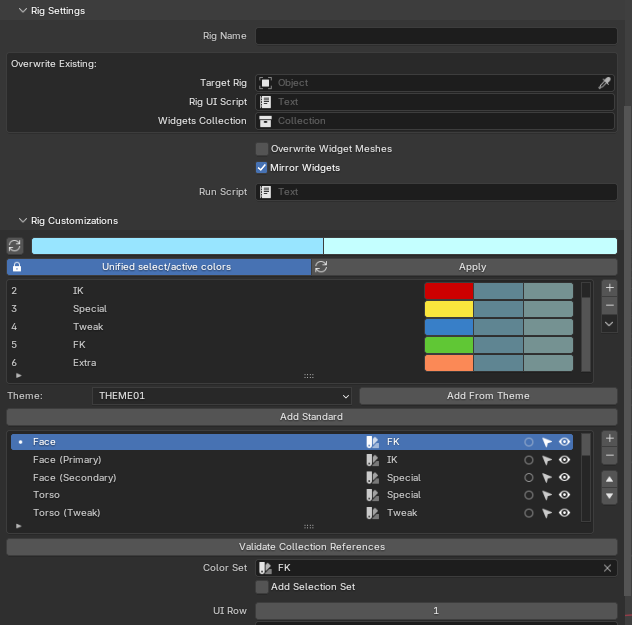Click the Add From Theme button
The height and width of the screenshot is (625, 632).
click(488, 396)
